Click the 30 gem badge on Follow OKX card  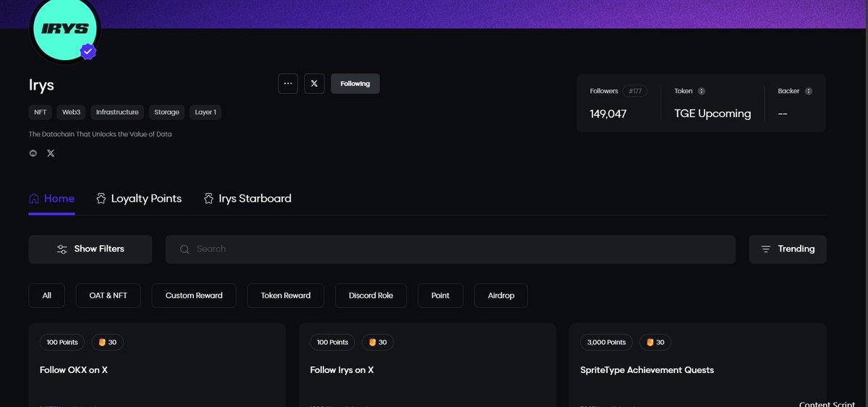click(108, 342)
